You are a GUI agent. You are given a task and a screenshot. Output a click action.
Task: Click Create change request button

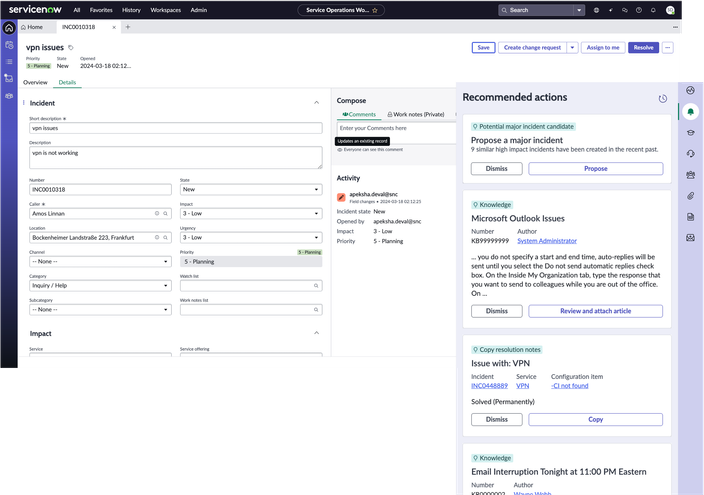[532, 48]
